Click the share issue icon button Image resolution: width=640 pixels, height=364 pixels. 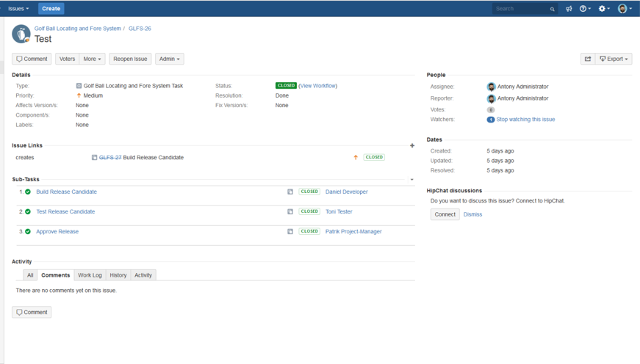click(588, 59)
